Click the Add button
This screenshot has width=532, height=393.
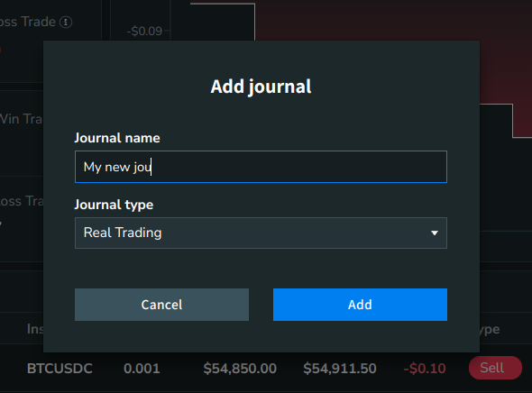click(x=360, y=305)
